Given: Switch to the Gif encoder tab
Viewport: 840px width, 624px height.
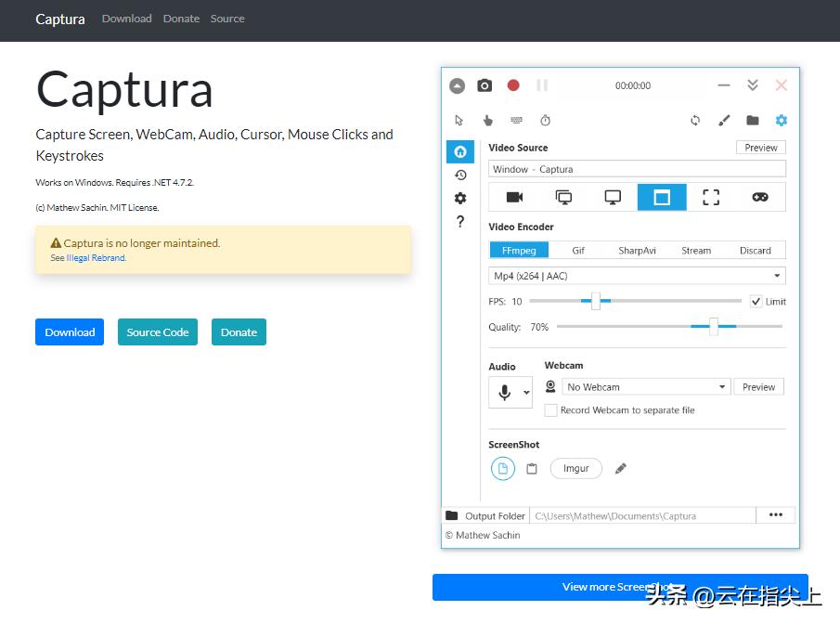Looking at the screenshot, I should (578, 251).
